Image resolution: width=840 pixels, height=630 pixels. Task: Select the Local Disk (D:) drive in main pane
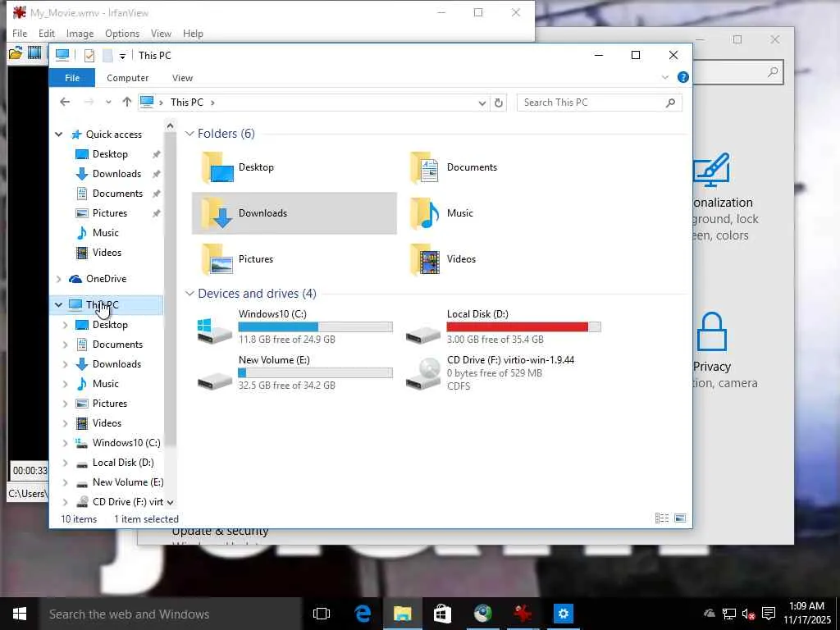pyautogui.click(x=503, y=326)
